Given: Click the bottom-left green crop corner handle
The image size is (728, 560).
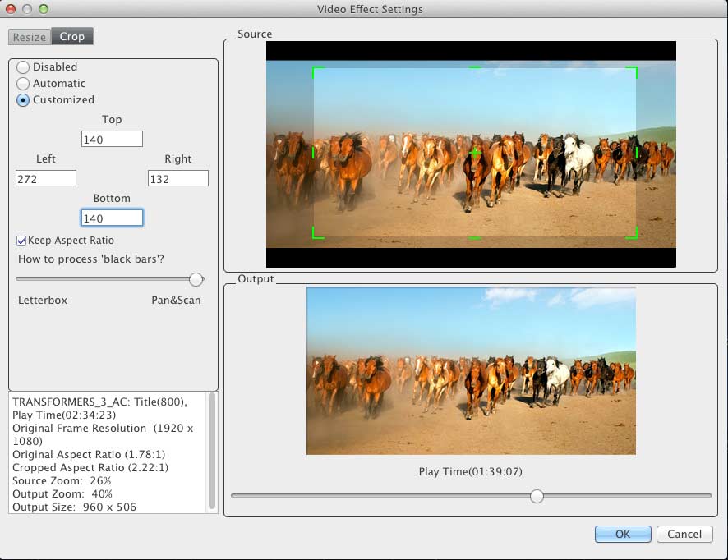Looking at the screenshot, I should click(x=317, y=233).
